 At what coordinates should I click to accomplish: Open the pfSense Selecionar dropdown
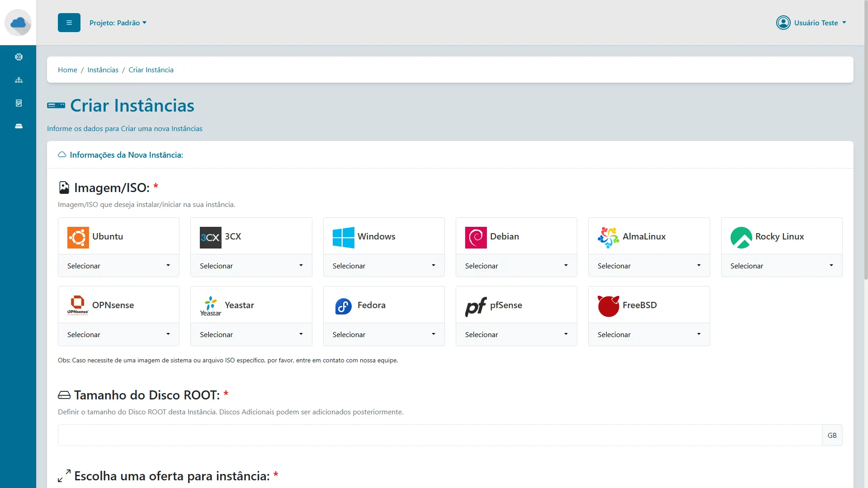pos(516,334)
